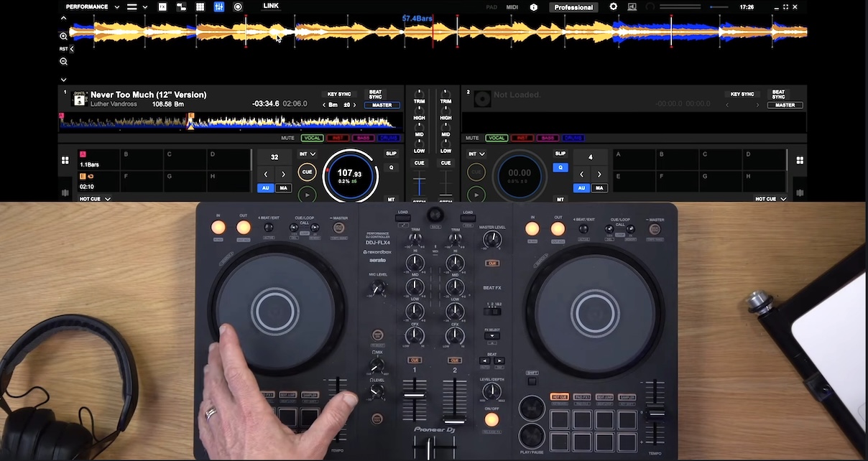Open the HOT CUE dropdown on deck 1
Screen dimensions: 868x461
(94, 198)
